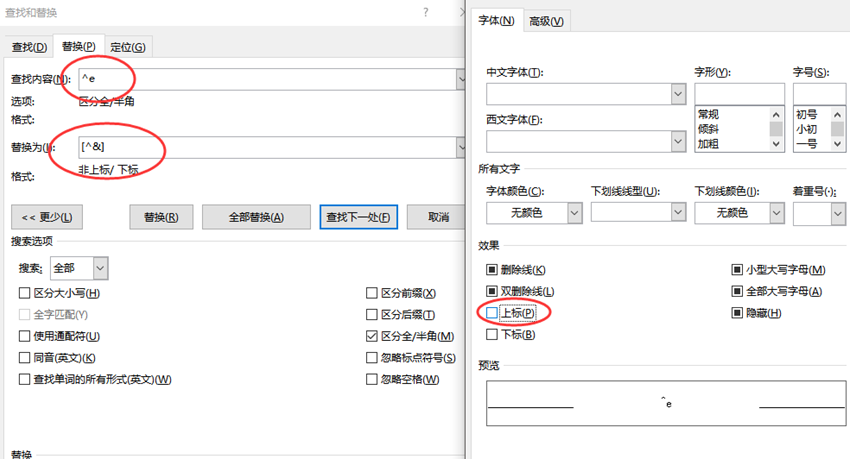Viewport: 850px width, 459px height.
Task: Click the 取消 button
Action: click(436, 217)
